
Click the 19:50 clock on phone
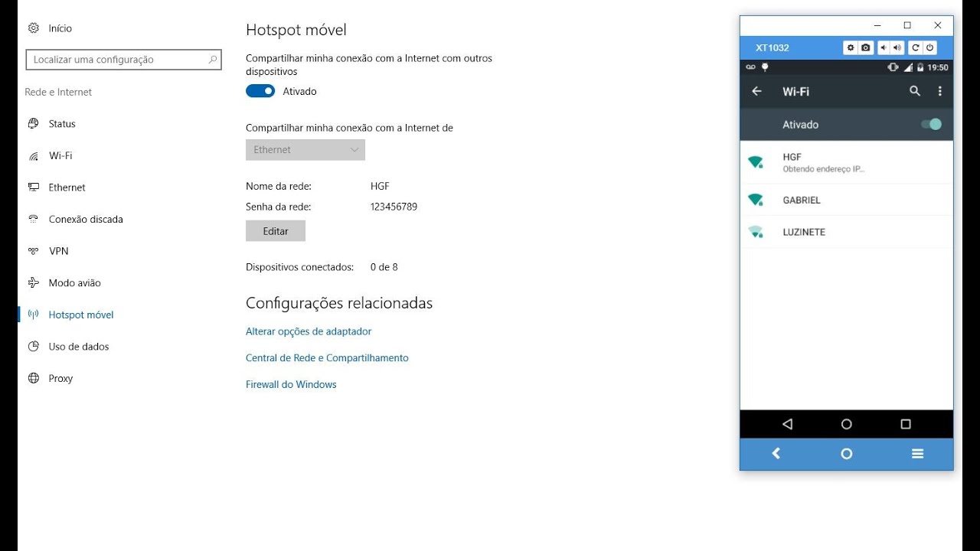point(938,67)
